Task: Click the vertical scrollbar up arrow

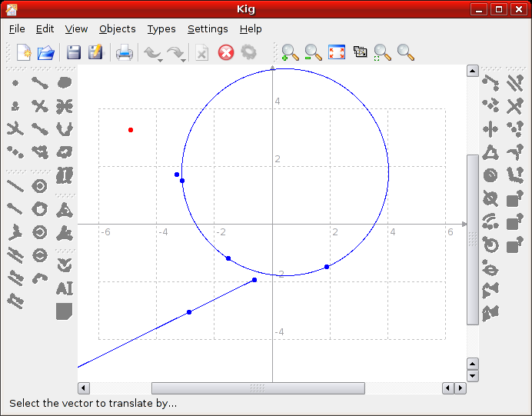Action: point(473,71)
